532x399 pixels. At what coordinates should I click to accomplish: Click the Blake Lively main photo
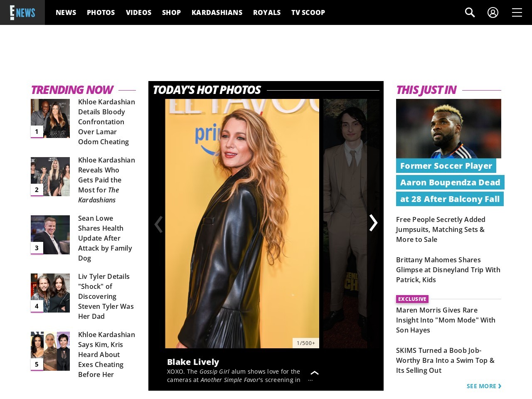[242, 224]
